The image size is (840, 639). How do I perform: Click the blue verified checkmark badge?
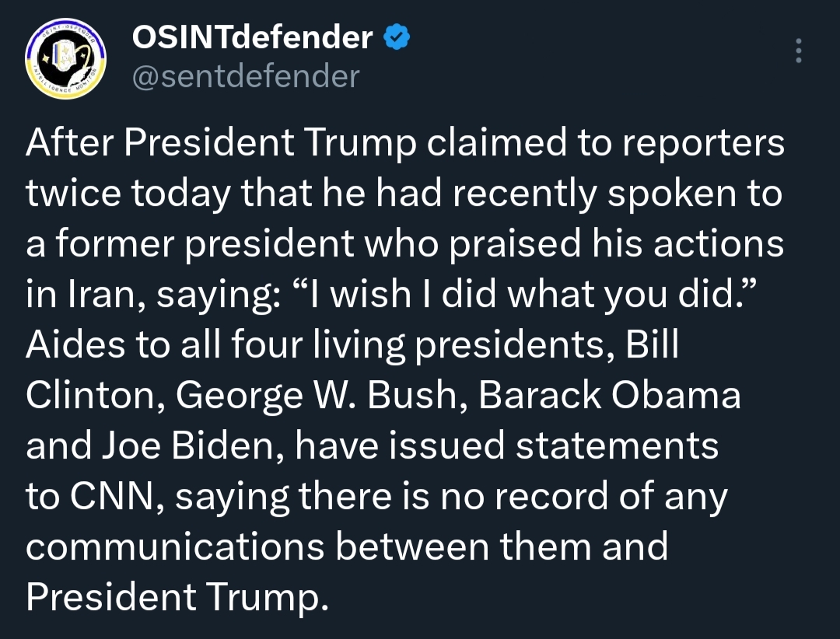(x=396, y=37)
